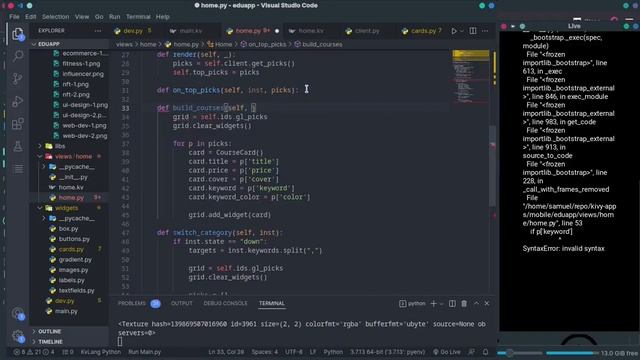Click Go Live in status bar
The width and height of the screenshot is (640, 360).
pyautogui.click(x=447, y=352)
